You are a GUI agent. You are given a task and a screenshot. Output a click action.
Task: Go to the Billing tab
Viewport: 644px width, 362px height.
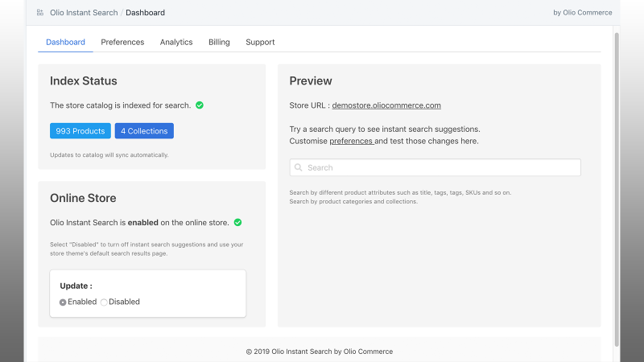pos(219,43)
